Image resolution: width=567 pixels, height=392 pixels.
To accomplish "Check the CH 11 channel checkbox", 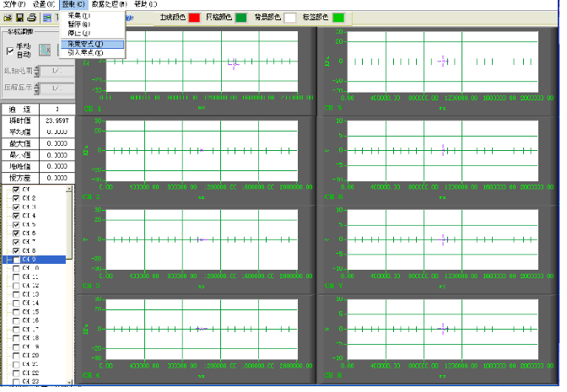I will [x=16, y=277].
